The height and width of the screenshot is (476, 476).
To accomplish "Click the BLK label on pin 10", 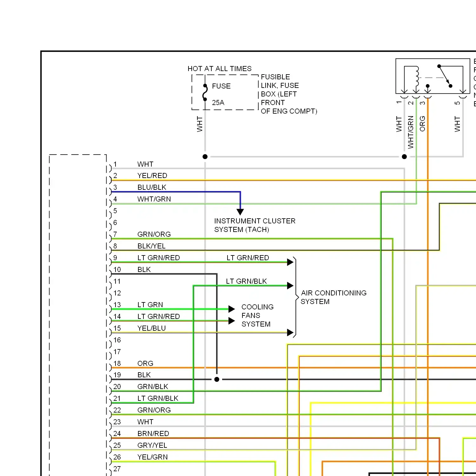I will [144, 269].
